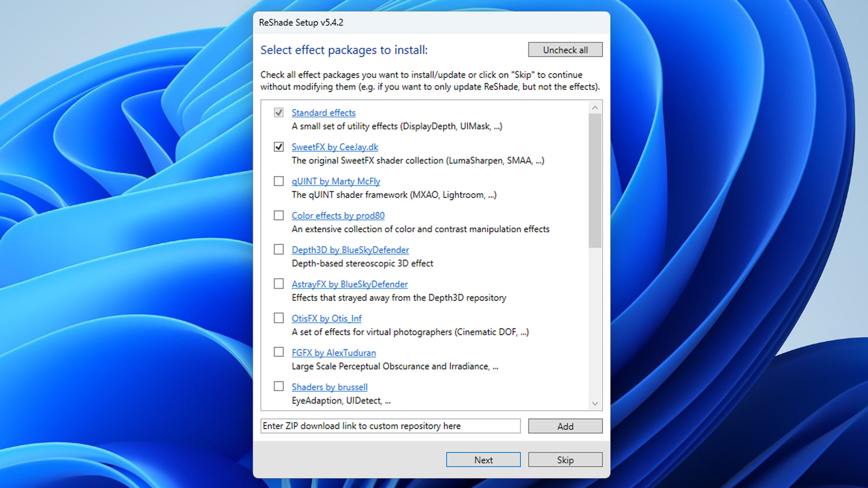Viewport: 868px width, 488px height.
Task: Click the Skip button
Action: coord(565,460)
